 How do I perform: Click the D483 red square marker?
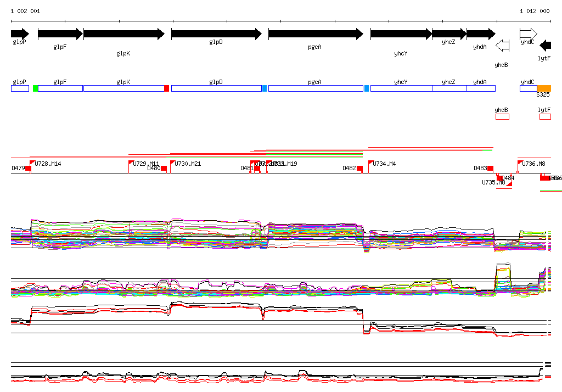tap(490, 169)
